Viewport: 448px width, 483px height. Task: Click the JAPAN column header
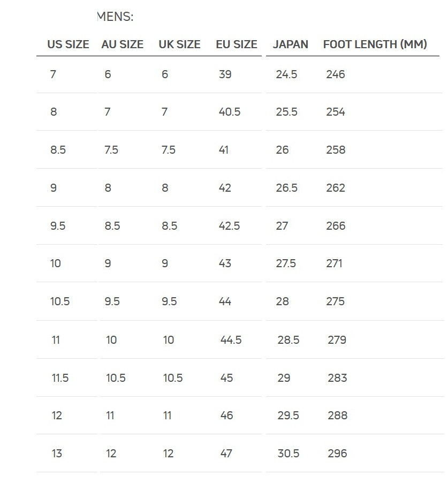(x=290, y=44)
